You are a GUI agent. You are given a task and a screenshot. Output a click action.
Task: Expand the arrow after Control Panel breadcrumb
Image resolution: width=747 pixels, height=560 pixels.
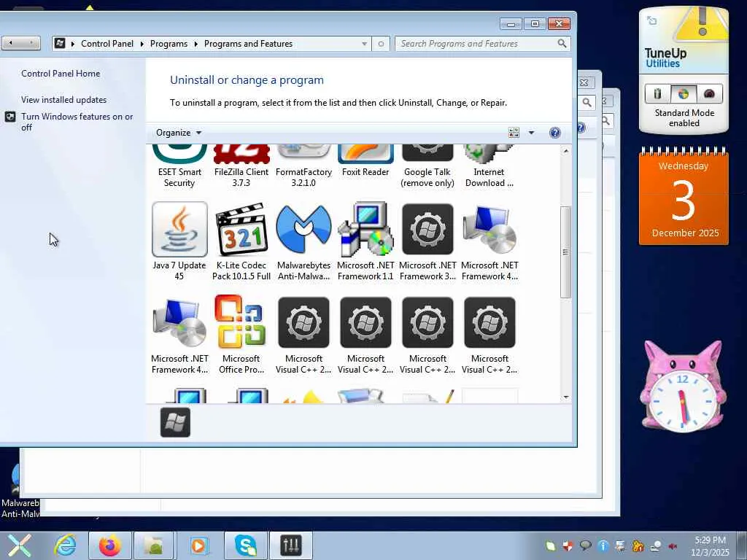pos(142,44)
